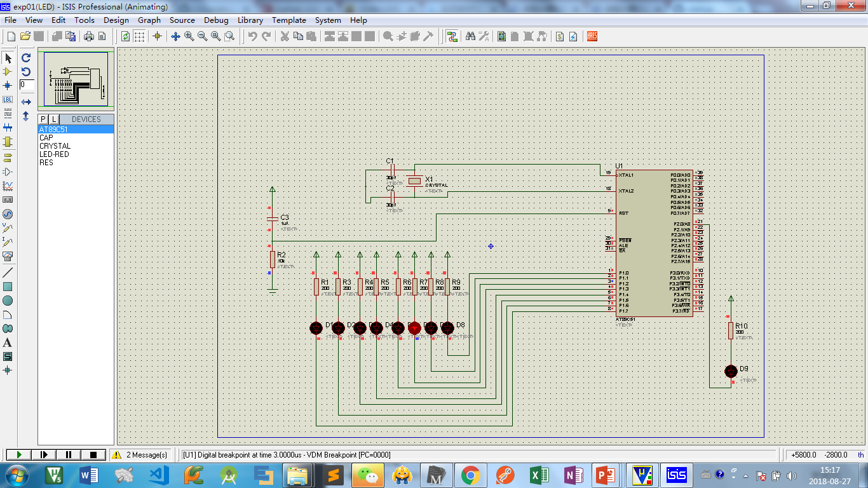Image resolution: width=868 pixels, height=488 pixels.
Task: Click the Zoom In icon
Action: (x=189, y=36)
